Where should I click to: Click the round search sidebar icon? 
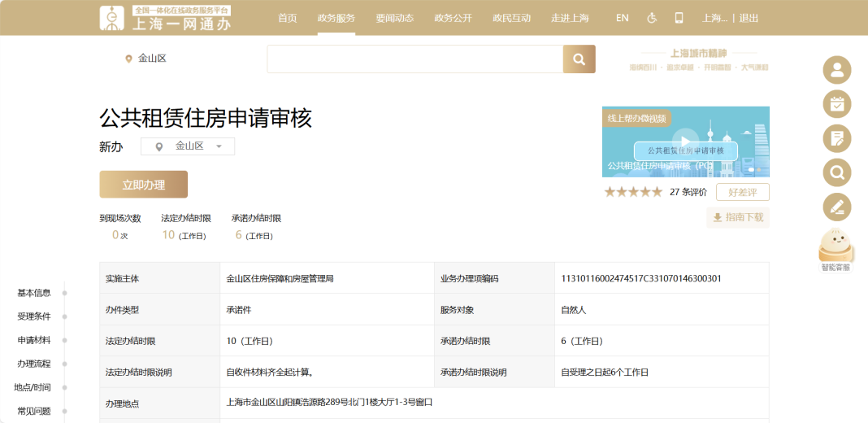pos(836,172)
